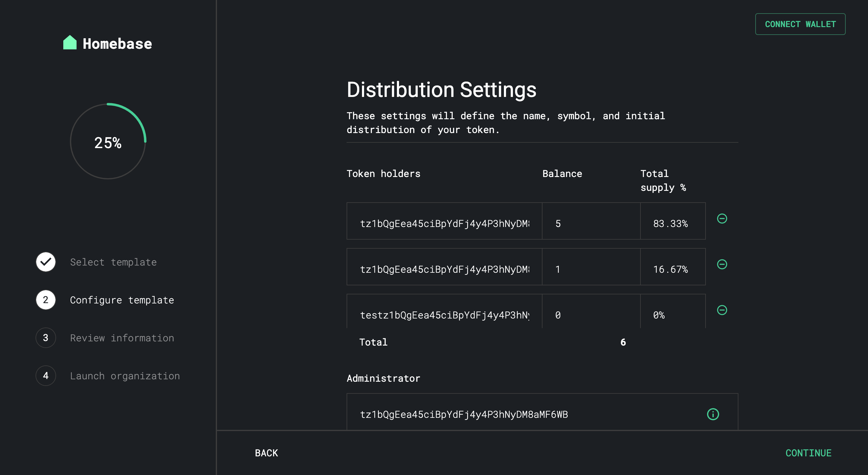Select the Configure template step label
The width and height of the screenshot is (868, 475).
[122, 300]
